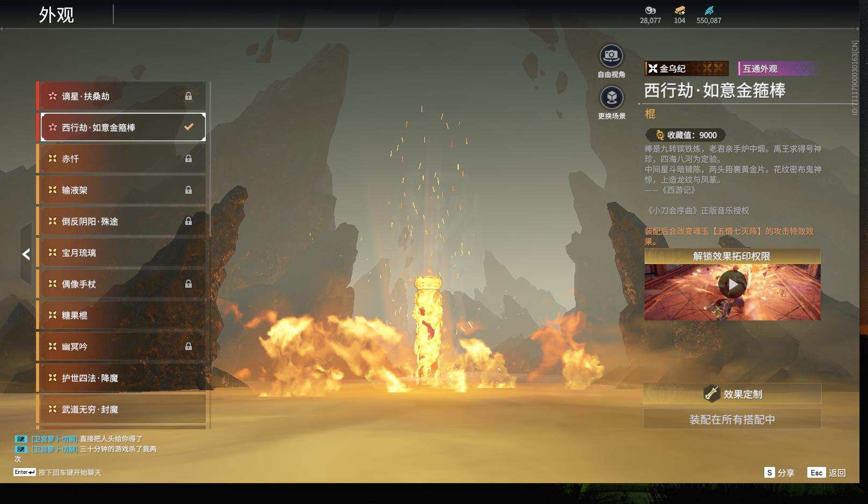Toggle the checkmark on 西行劫·如意金箍棒
Screen dimensions: 868x504
coord(189,127)
